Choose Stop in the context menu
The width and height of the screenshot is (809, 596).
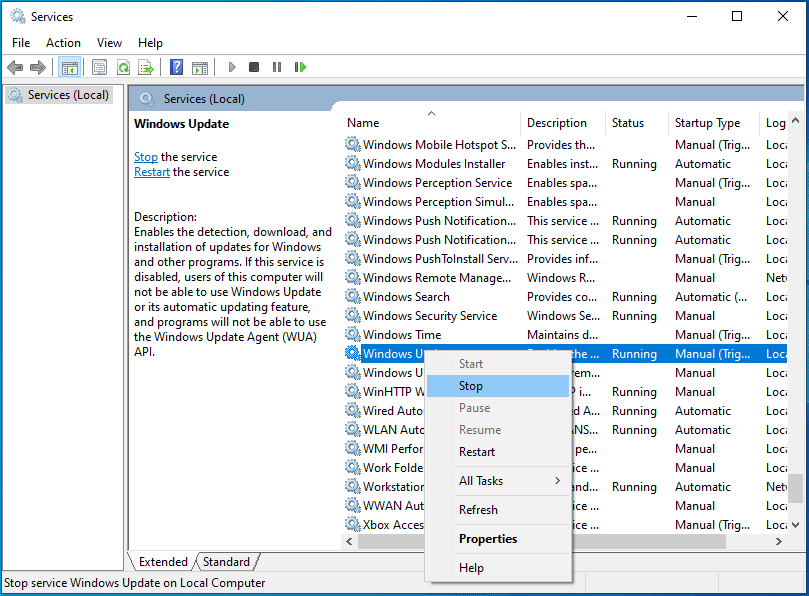498,386
